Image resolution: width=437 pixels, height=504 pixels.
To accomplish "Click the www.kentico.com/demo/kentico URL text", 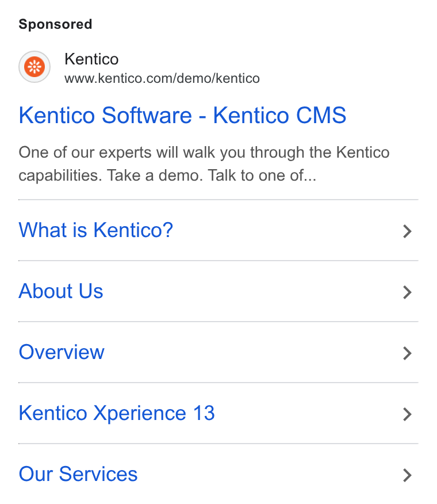I will coord(162,78).
